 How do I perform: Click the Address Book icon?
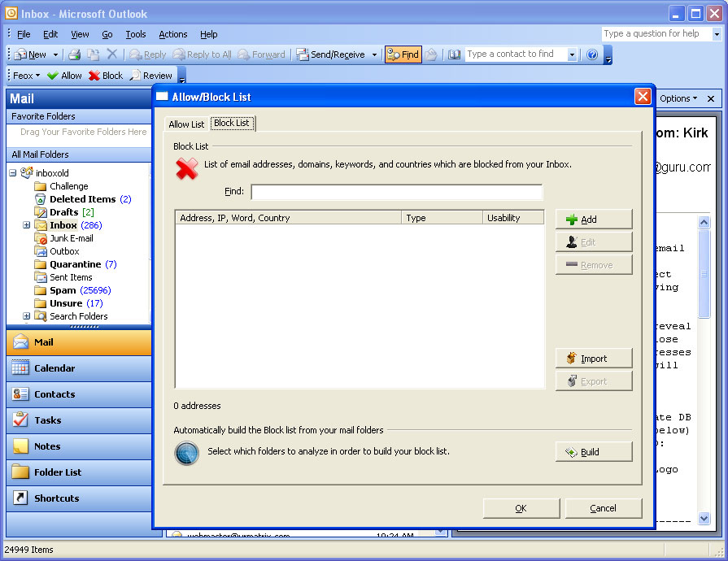click(x=454, y=54)
